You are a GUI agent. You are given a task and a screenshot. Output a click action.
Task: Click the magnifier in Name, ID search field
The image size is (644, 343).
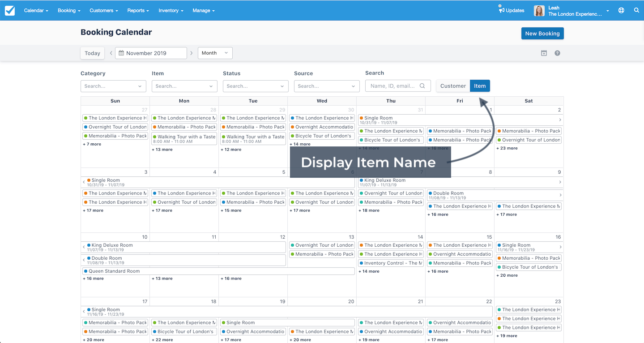[422, 86]
